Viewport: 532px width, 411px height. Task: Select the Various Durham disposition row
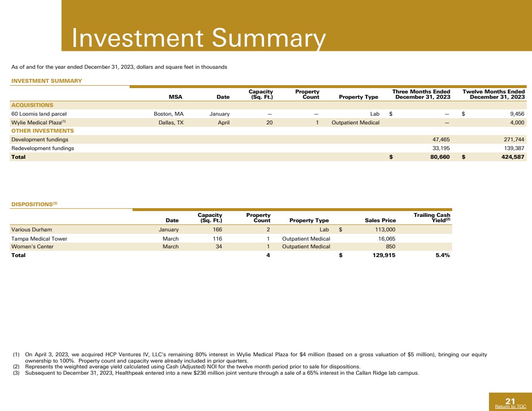pos(31,229)
